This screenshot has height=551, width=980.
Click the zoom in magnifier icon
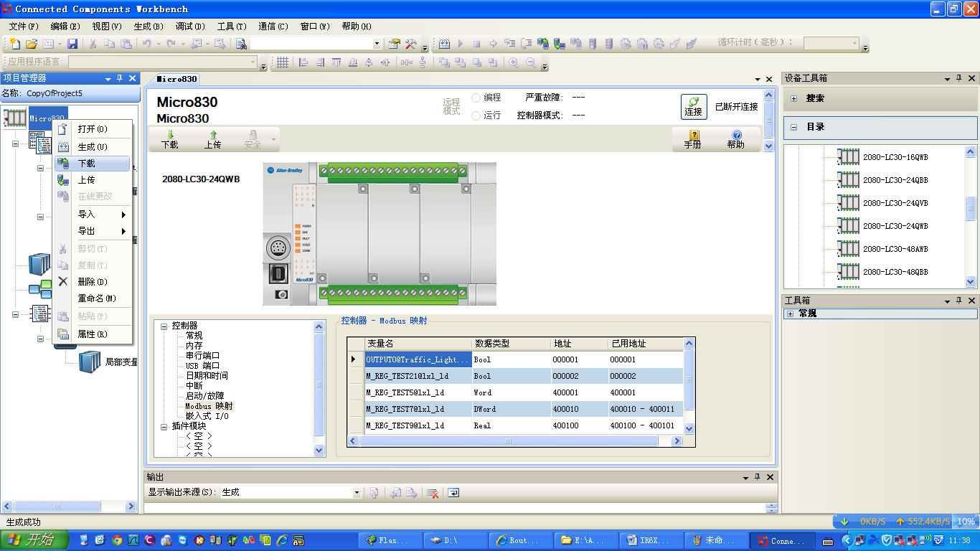(x=514, y=63)
